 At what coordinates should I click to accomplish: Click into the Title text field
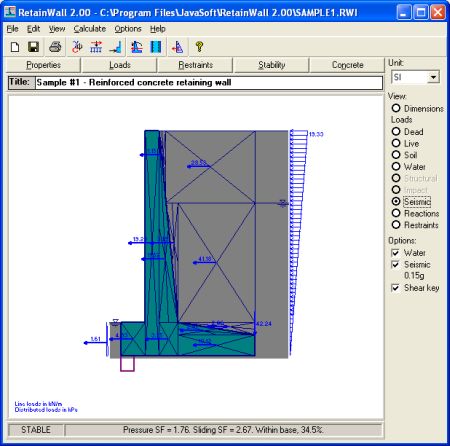(209, 83)
